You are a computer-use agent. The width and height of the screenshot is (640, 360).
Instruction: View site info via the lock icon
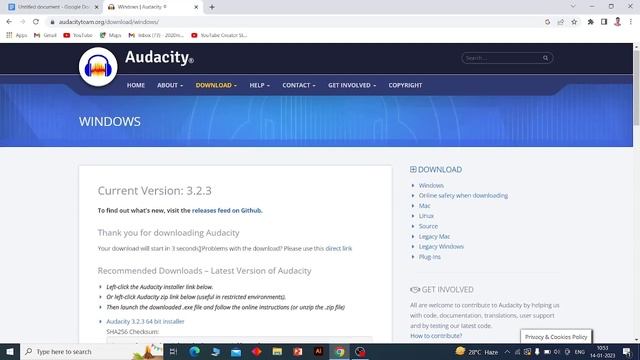pyautogui.click(x=52, y=22)
